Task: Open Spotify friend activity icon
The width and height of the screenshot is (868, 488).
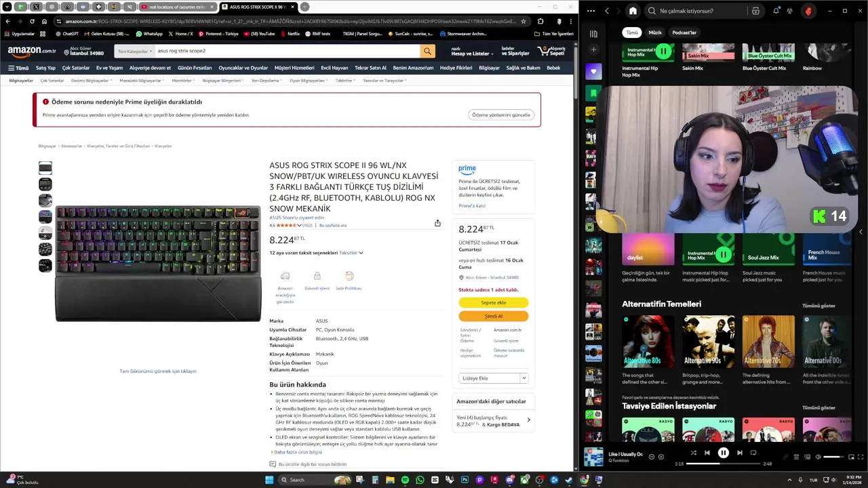Action: [x=789, y=11]
